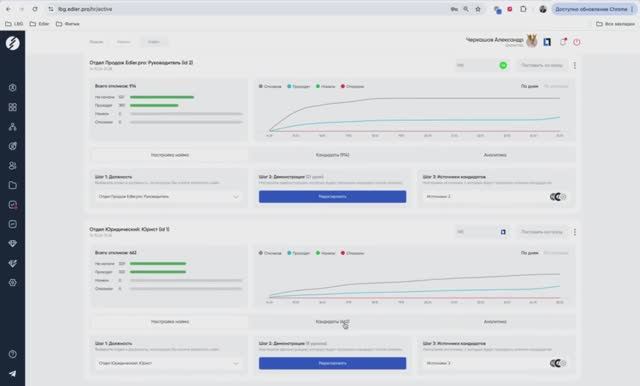
Task: Click the Отдел Юридический: Юрист vacancy title
Action: tap(129, 229)
